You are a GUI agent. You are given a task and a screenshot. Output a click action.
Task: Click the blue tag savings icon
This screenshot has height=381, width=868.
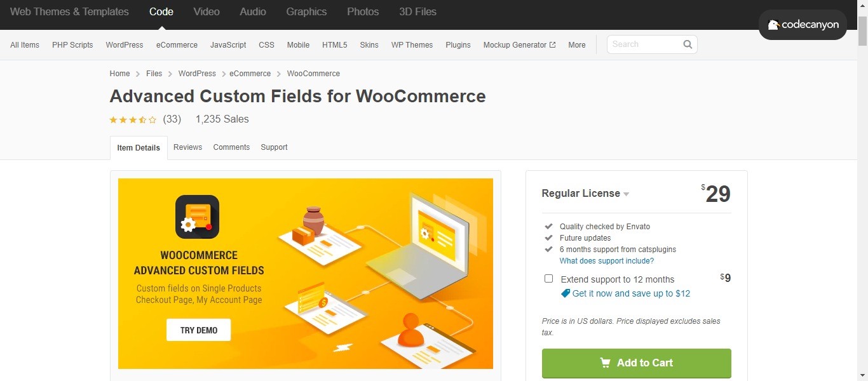point(566,293)
